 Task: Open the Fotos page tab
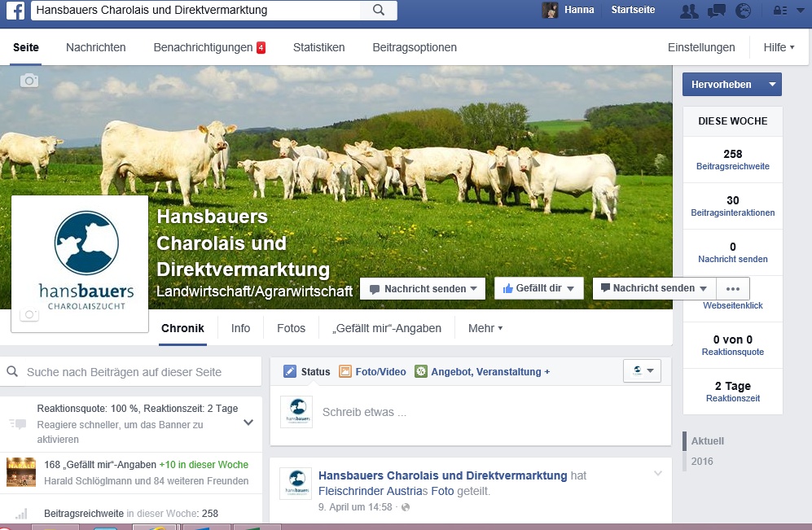click(x=291, y=329)
